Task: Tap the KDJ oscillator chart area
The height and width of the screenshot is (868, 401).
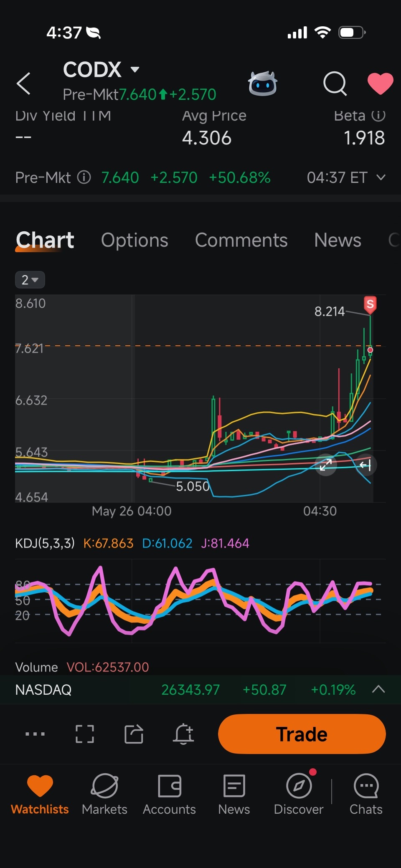Action: tap(200, 600)
